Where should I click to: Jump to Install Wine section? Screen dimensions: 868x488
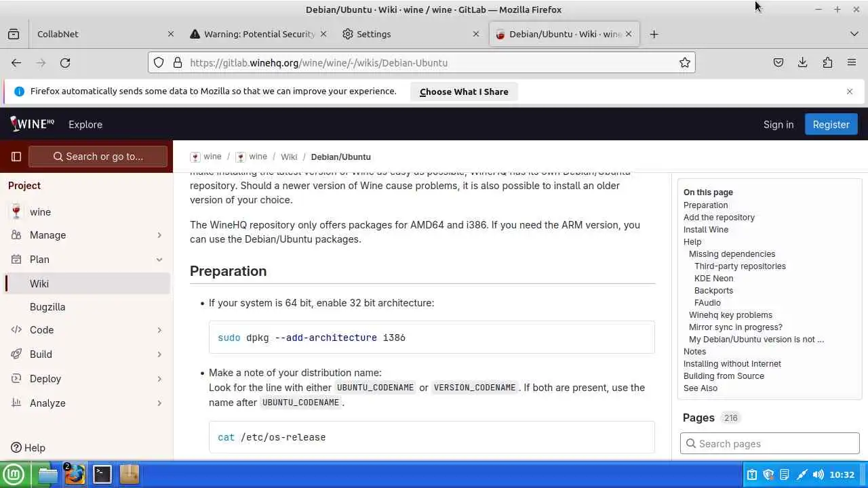(x=706, y=229)
